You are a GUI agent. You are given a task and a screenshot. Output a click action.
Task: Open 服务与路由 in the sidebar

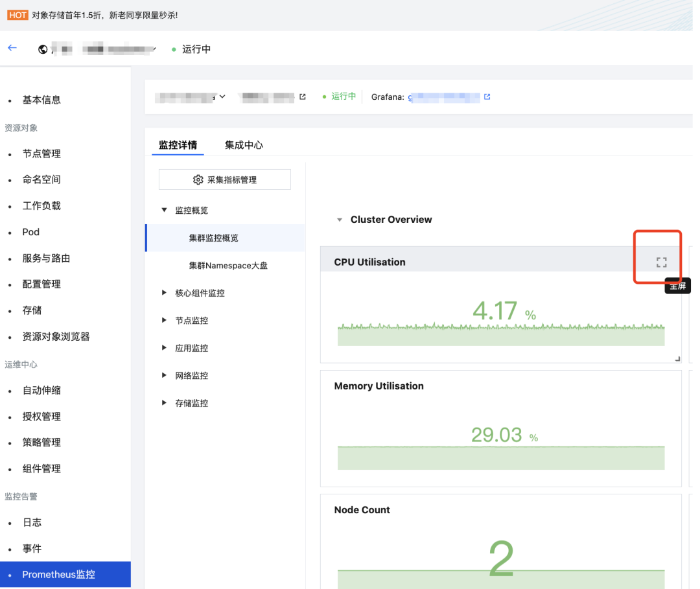click(47, 259)
